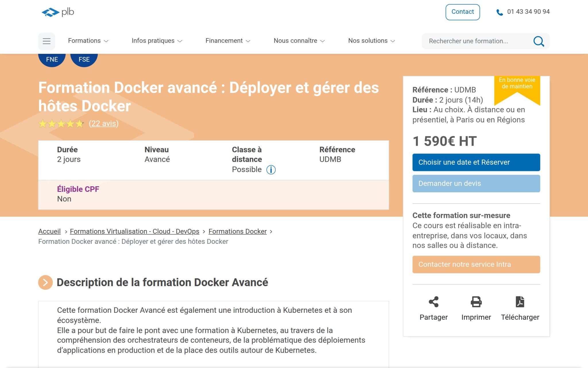Click the Référence UDMB value in info table

[x=330, y=159]
